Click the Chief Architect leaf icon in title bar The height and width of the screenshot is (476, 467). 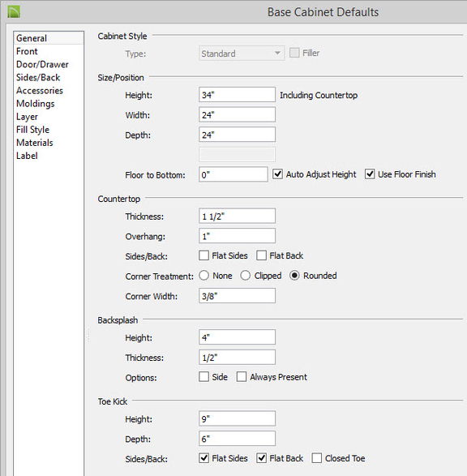[x=14, y=12]
